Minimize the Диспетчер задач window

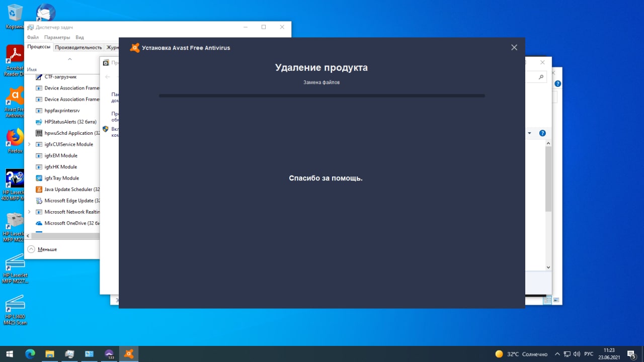coord(245,27)
